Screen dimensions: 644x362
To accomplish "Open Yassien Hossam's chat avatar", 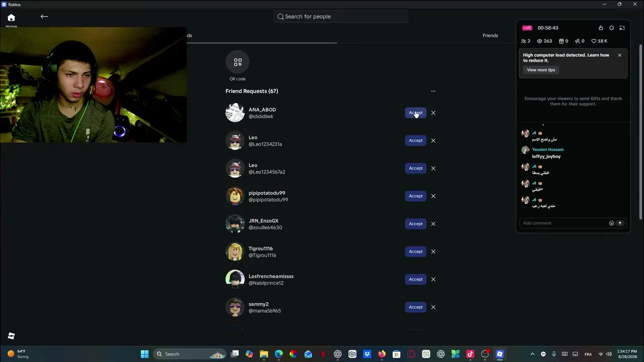I will click(526, 150).
